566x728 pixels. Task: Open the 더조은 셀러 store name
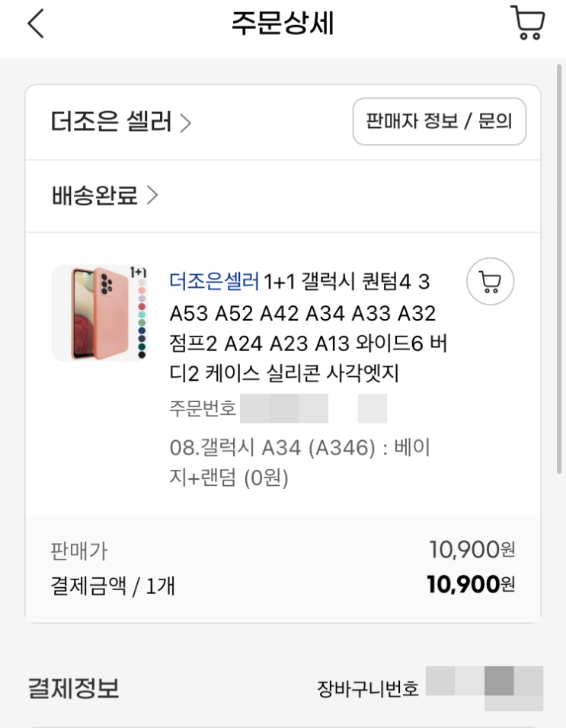coord(111,122)
